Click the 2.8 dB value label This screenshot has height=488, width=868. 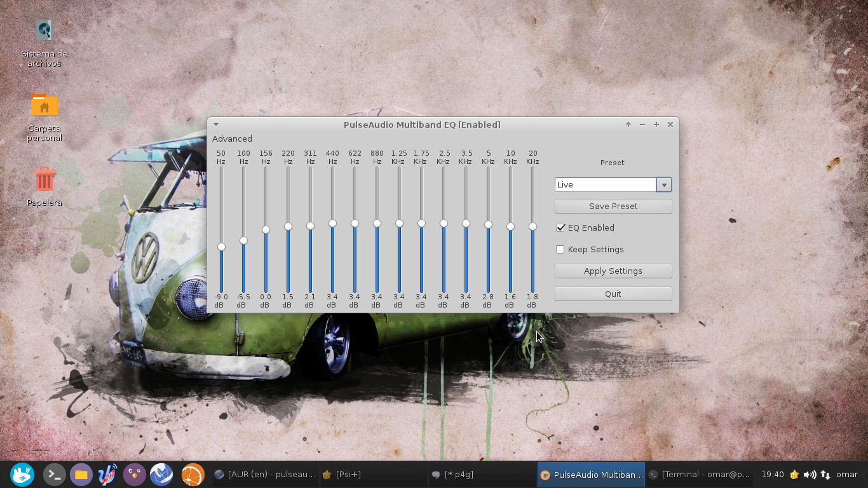488,301
